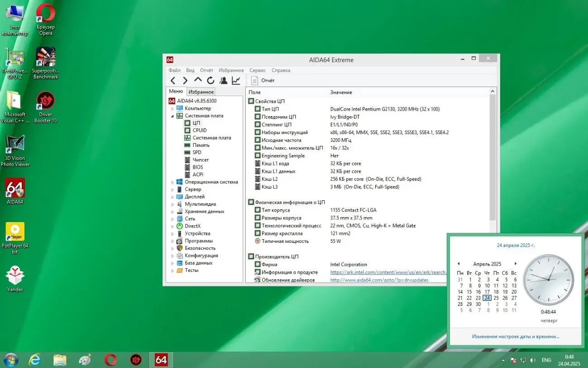
Task: Click the refresh icon in the toolbar
Action: 210,80
